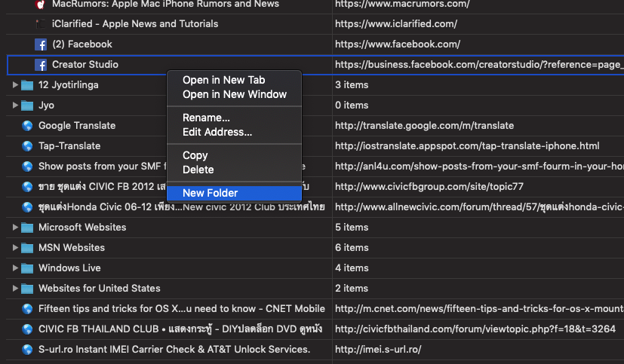Click 6 items beside MSN Websites
624x364 pixels.
tap(352, 247)
